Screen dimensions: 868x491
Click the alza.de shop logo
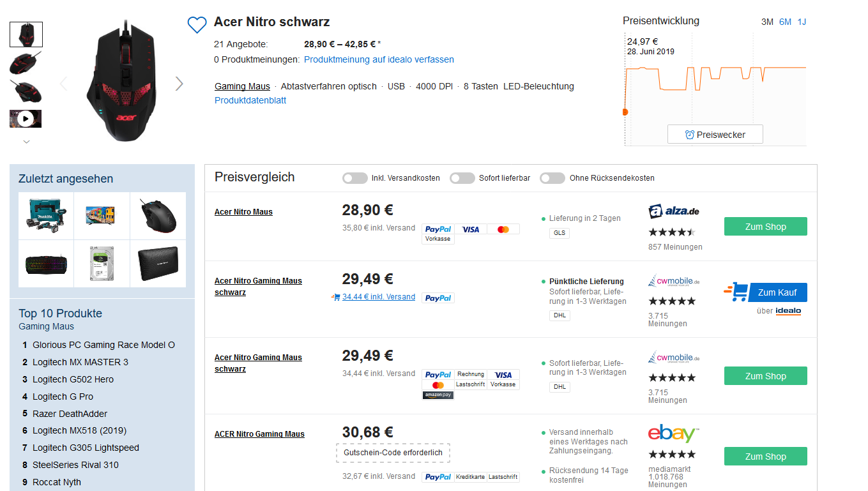[674, 212]
